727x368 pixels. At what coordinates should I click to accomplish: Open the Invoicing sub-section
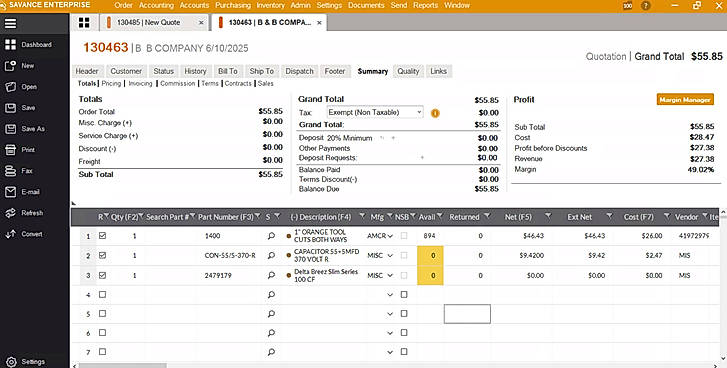click(140, 83)
